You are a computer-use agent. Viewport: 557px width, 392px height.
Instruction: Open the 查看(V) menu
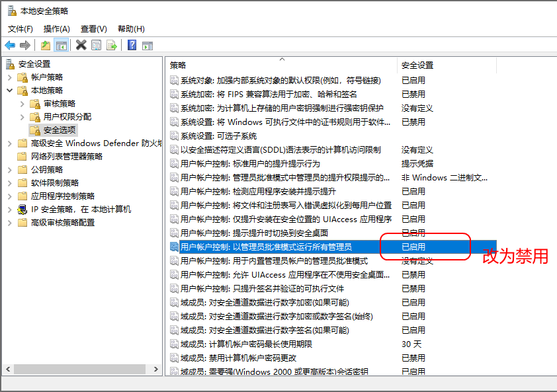(94, 29)
